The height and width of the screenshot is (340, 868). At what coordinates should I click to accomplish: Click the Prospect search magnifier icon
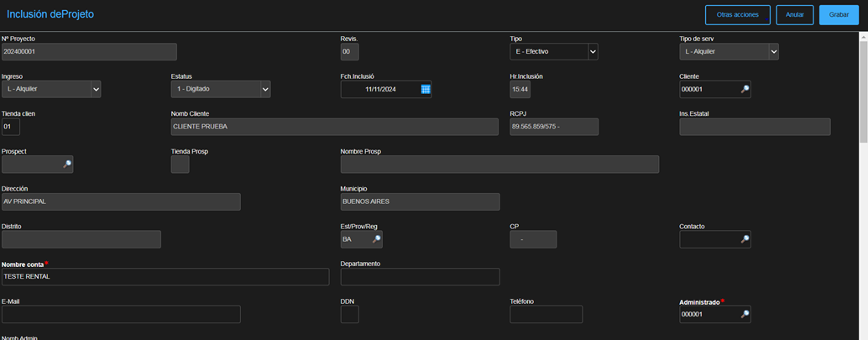(x=67, y=164)
